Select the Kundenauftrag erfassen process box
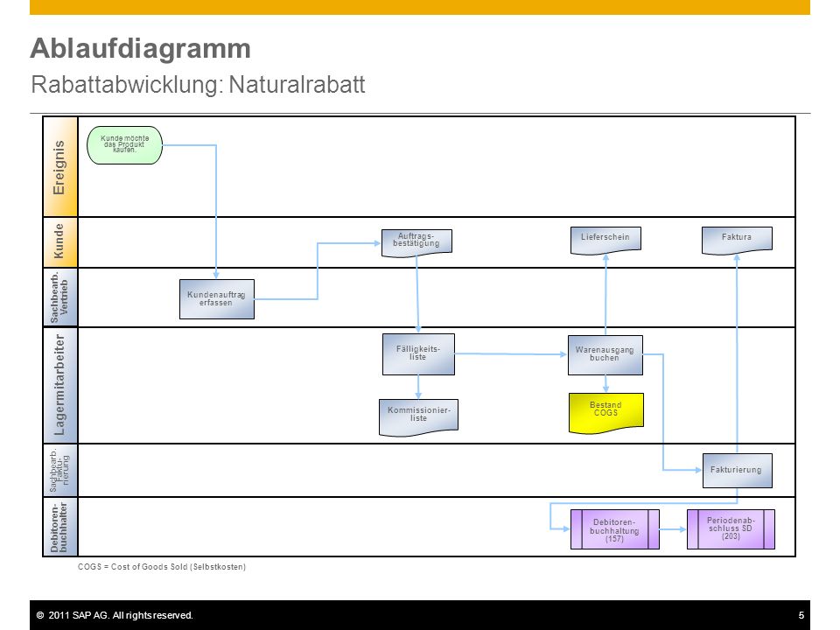 216,299
